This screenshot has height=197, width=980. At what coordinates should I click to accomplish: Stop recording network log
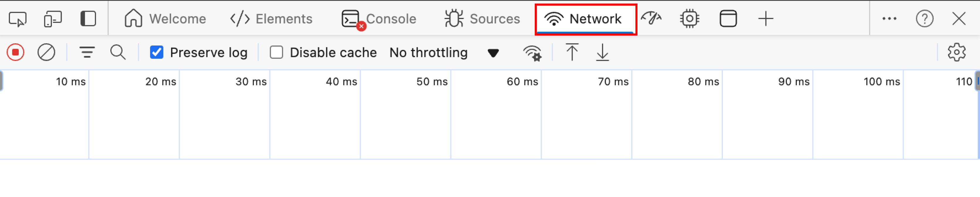(x=16, y=52)
